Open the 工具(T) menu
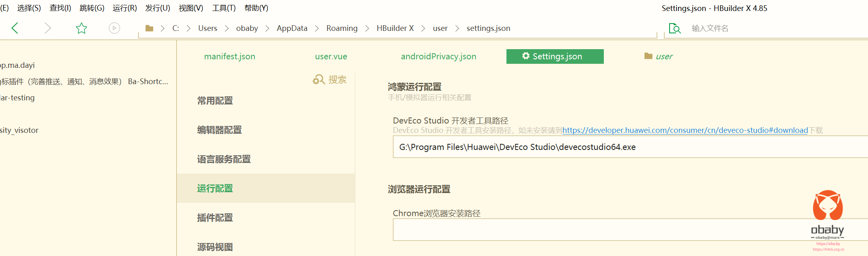The image size is (868, 256). tap(224, 8)
